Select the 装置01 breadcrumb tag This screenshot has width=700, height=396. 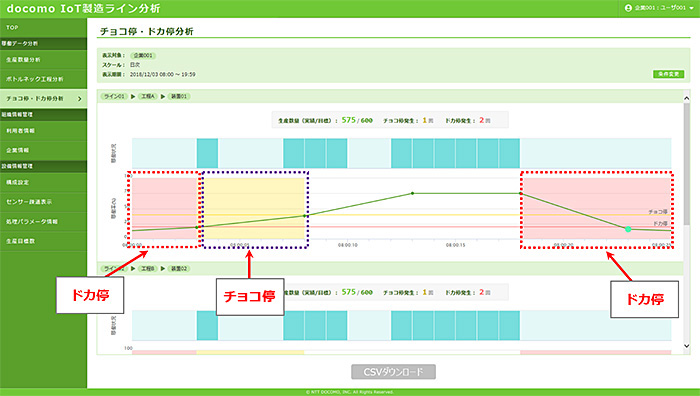179,96
